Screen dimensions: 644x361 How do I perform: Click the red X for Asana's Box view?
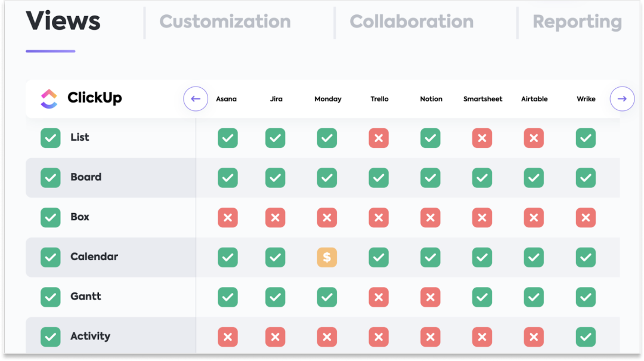(x=228, y=218)
